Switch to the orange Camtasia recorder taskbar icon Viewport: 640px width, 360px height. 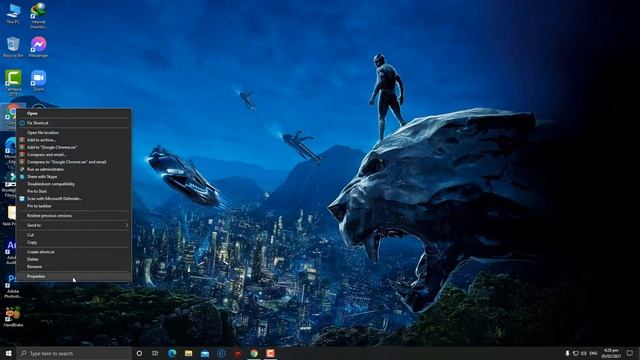click(x=270, y=353)
